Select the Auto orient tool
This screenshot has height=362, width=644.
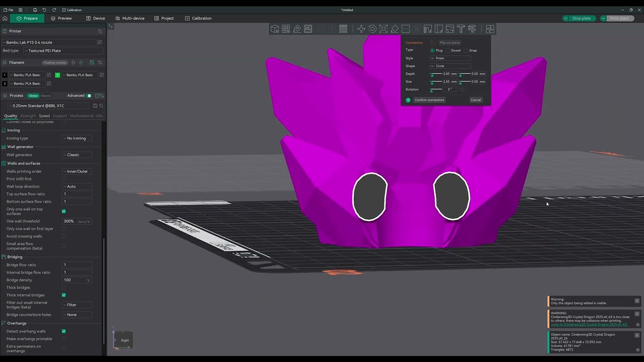(297, 29)
